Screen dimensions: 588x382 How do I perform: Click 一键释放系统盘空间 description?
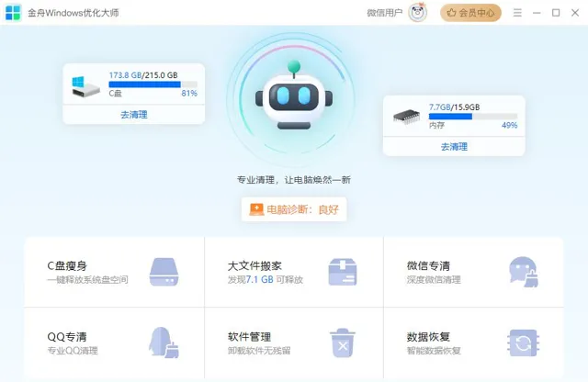[88, 280]
